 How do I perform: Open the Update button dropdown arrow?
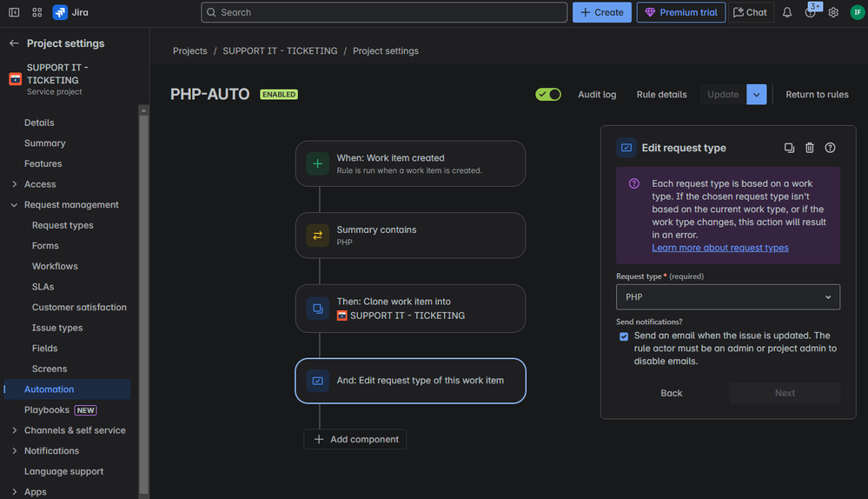point(756,95)
